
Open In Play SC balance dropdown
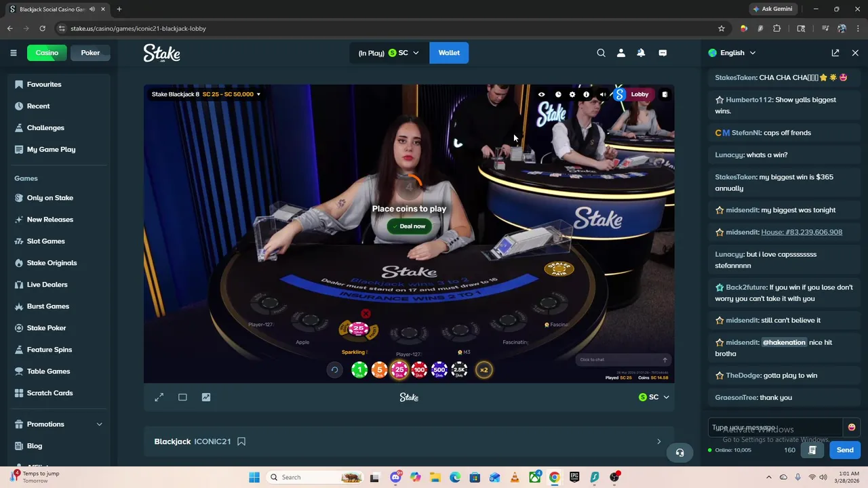[389, 53]
